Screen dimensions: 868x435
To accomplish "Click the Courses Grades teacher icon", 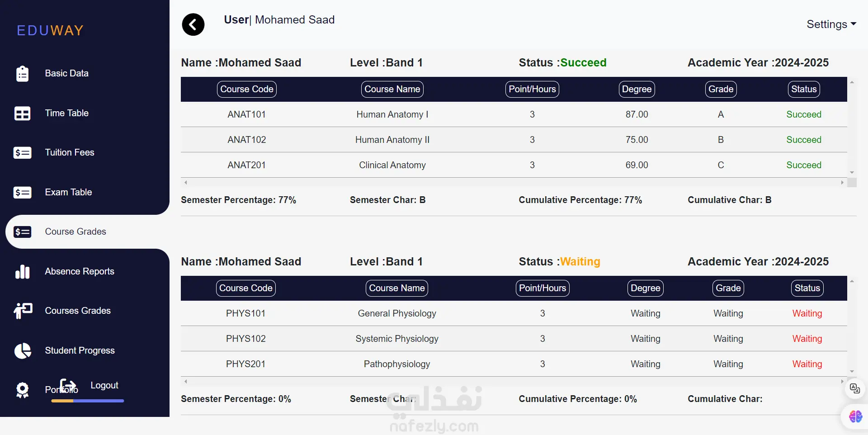I will [23, 311].
